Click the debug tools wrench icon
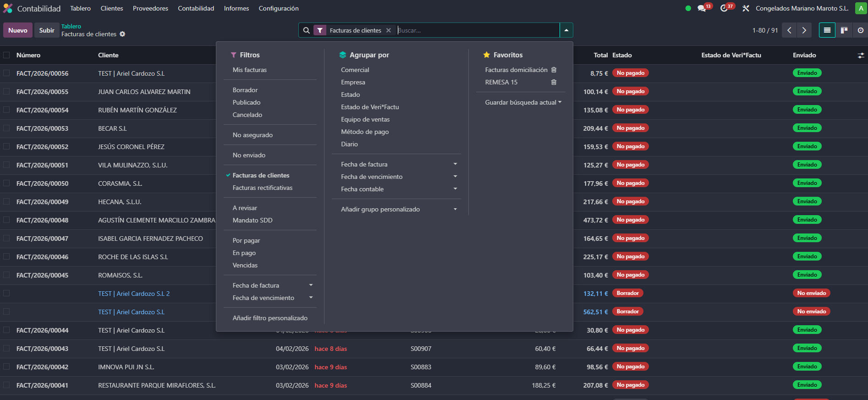This screenshot has height=400, width=868. [x=746, y=8]
